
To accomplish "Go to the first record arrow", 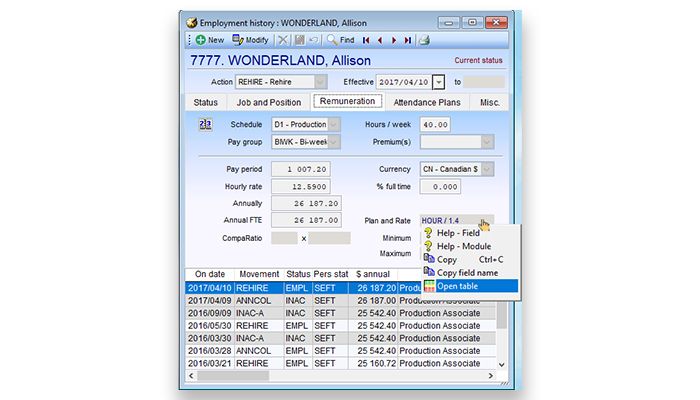I will pyautogui.click(x=366, y=40).
